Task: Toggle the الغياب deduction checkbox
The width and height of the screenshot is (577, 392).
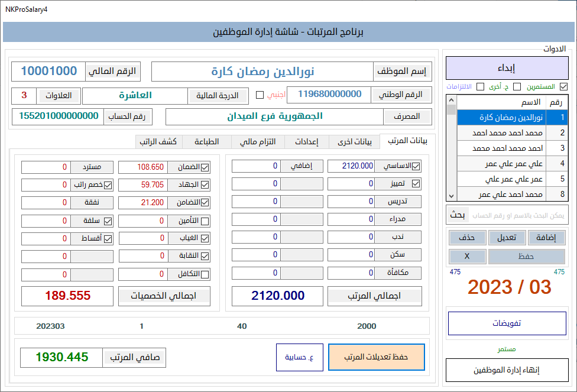Action: pos(205,238)
